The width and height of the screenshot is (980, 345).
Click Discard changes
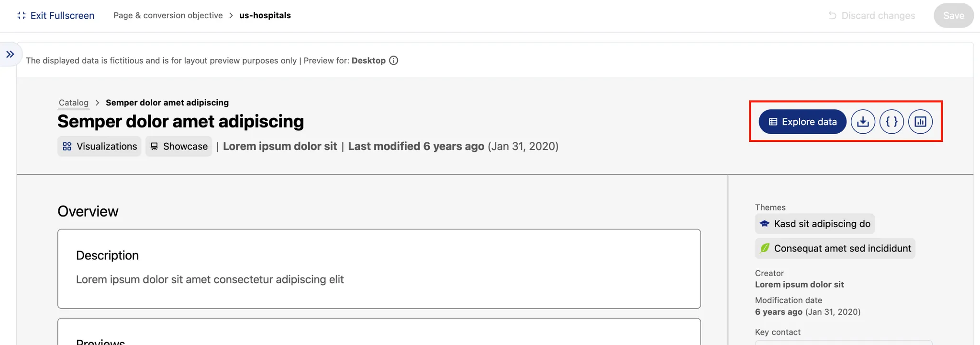click(x=872, y=15)
